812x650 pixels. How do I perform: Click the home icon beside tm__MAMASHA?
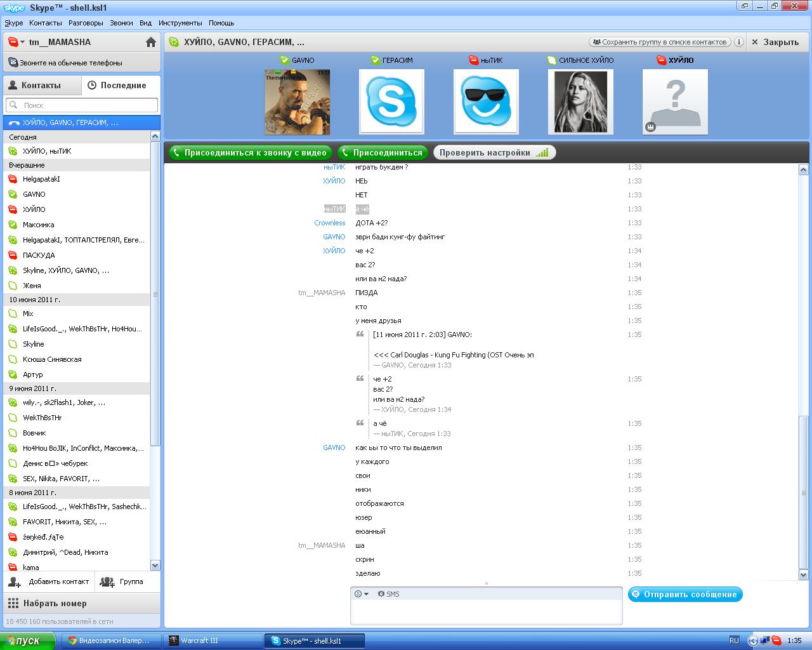pyautogui.click(x=150, y=42)
